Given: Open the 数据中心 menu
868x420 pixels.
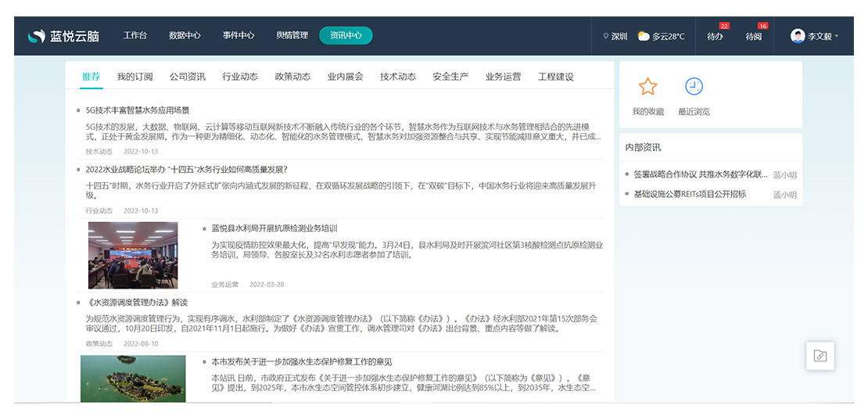Looking at the screenshot, I should (x=185, y=35).
